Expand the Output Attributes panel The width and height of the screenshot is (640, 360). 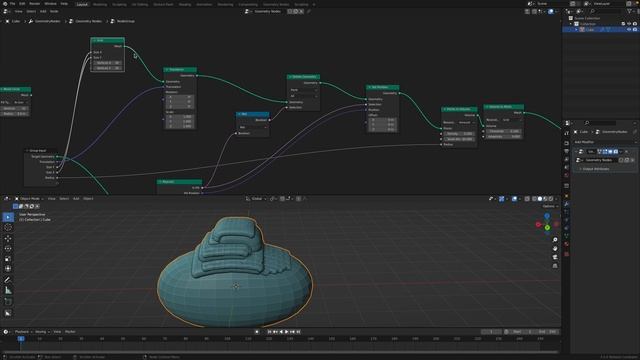point(595,169)
